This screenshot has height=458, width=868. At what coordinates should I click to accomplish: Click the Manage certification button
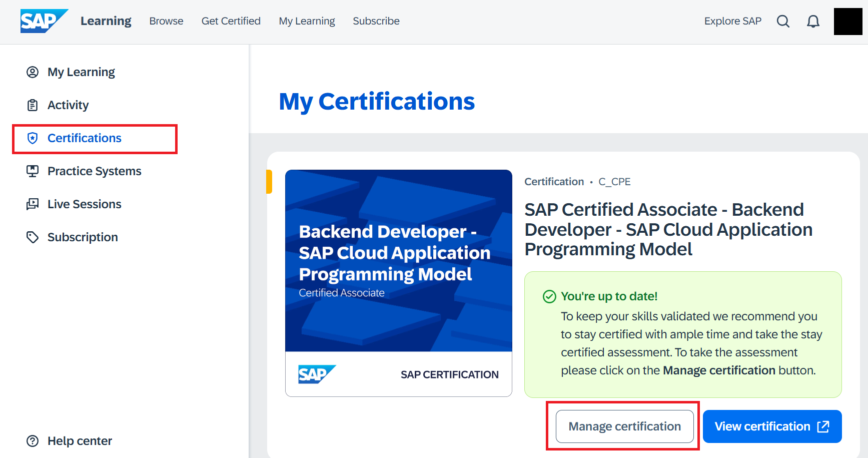coord(624,426)
